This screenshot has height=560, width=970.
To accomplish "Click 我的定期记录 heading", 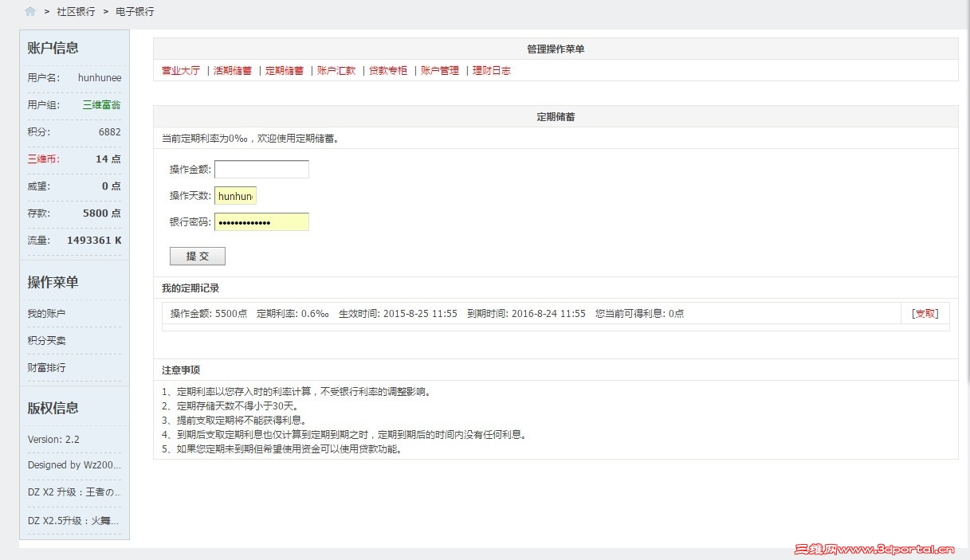I will 190,288.
